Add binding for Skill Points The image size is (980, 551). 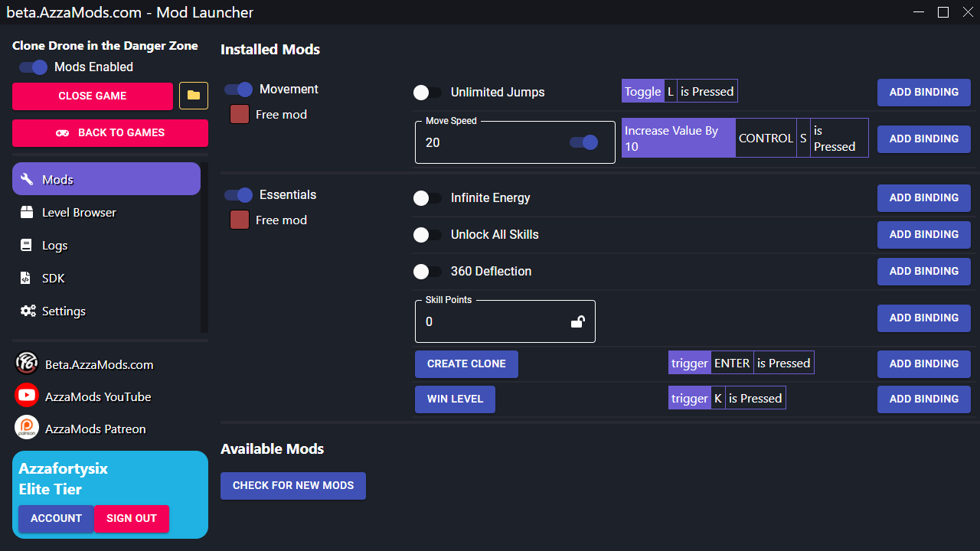click(924, 318)
